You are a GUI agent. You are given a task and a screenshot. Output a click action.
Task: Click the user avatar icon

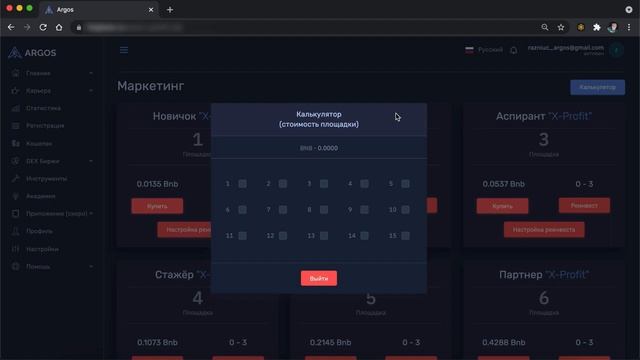coord(616,50)
